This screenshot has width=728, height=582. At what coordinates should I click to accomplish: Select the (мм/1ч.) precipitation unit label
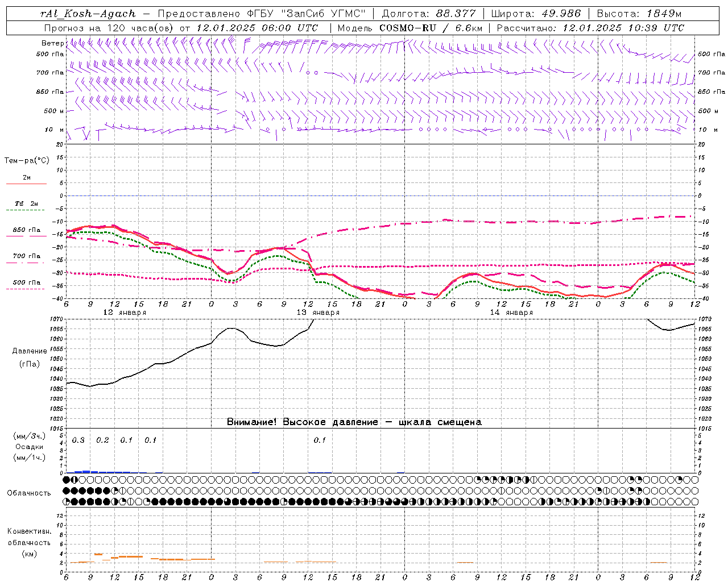30,458
